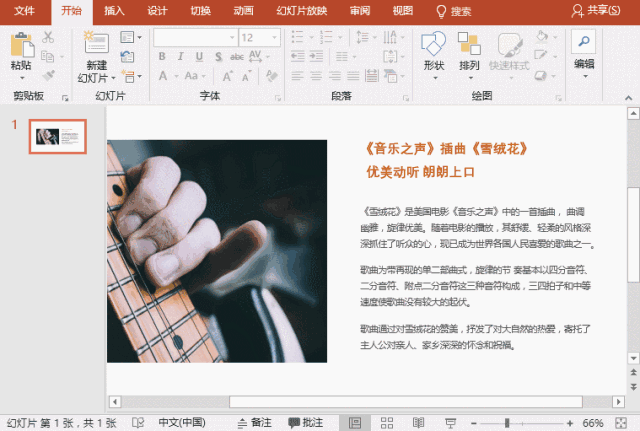Click the language indicator 中文(中国)
640x431 pixels.
(181, 422)
